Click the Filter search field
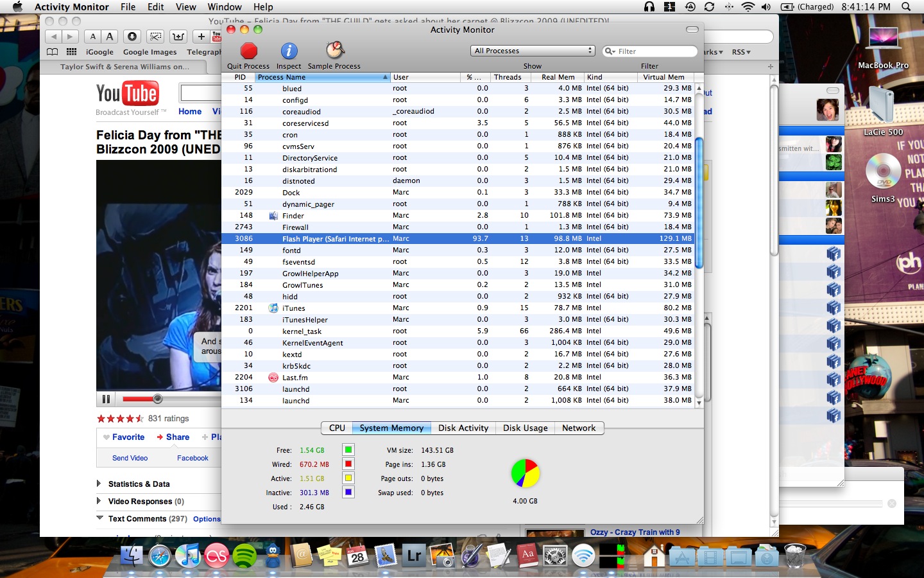The width and height of the screenshot is (924, 578). tap(650, 51)
